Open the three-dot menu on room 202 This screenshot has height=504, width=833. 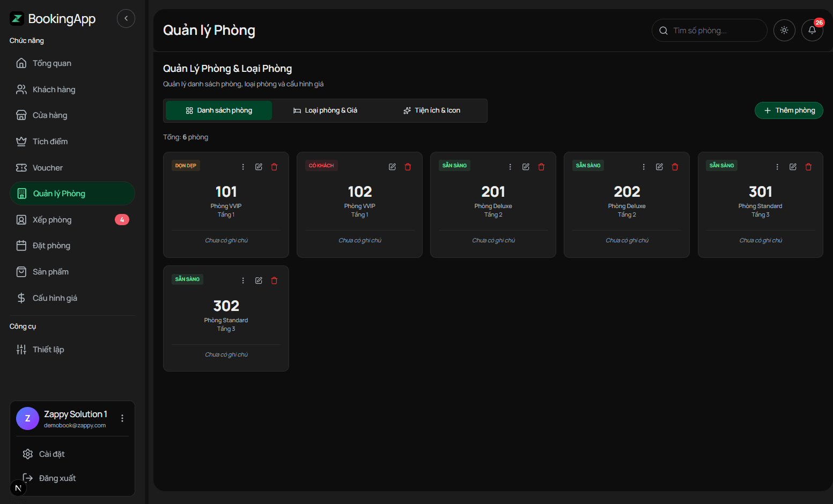pos(644,167)
